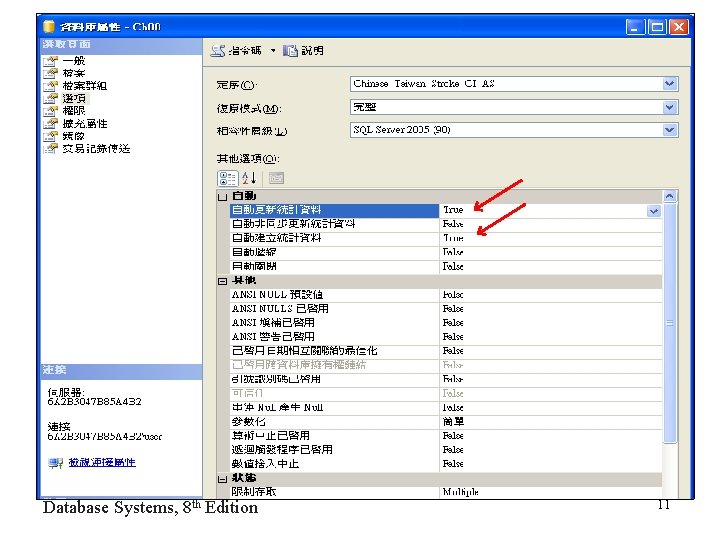Viewport: 720px width, 540px height.
Task: Open the 權限 (Permissions) page
Action: tap(74, 111)
